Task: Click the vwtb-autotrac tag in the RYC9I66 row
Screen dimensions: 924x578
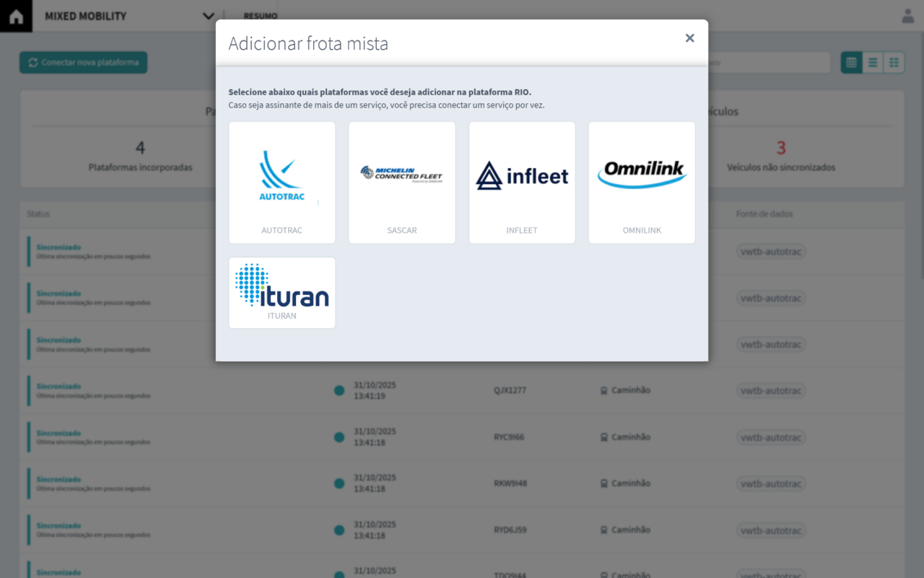Action: click(771, 437)
